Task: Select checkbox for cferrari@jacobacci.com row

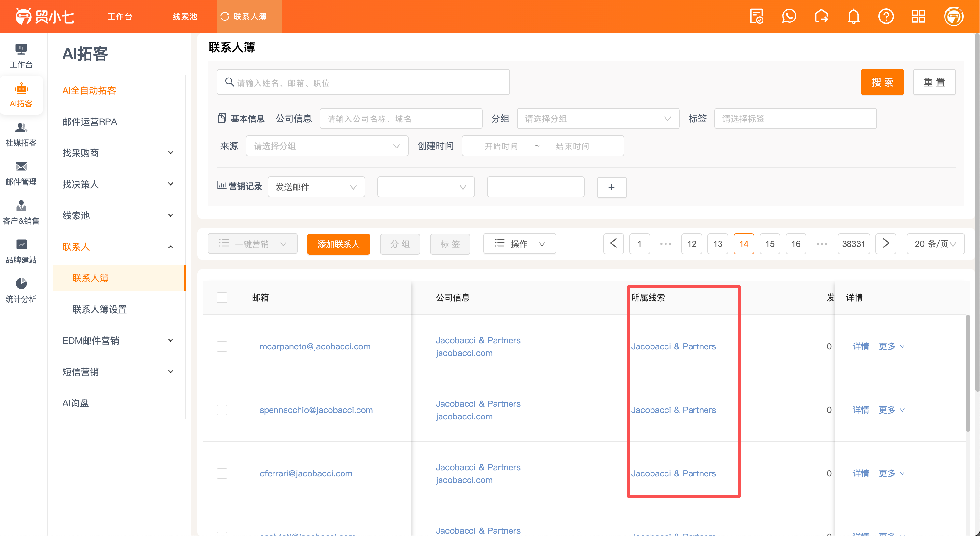Action: [x=222, y=473]
